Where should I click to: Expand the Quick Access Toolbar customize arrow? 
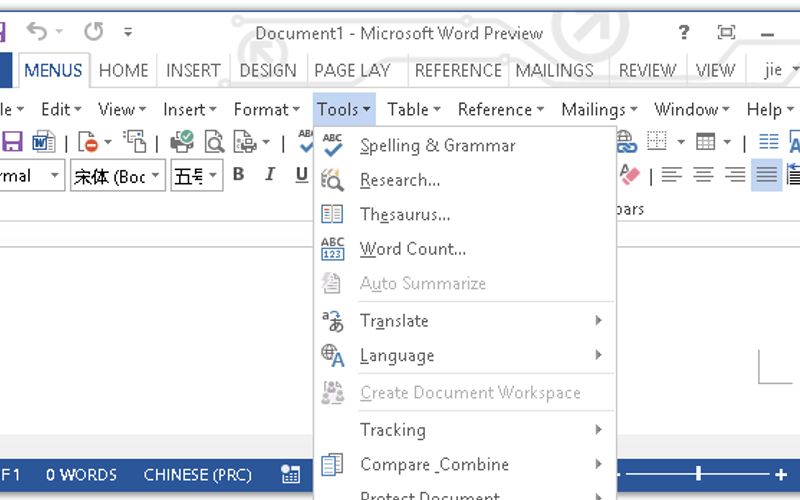pyautogui.click(x=128, y=32)
